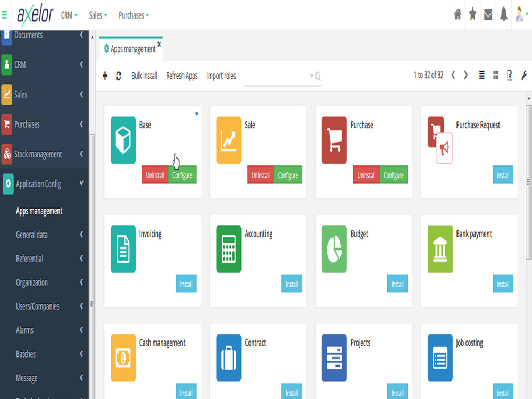Image resolution: width=532 pixels, height=399 pixels.
Task: Install the Purchase Request app
Action: [503, 174]
